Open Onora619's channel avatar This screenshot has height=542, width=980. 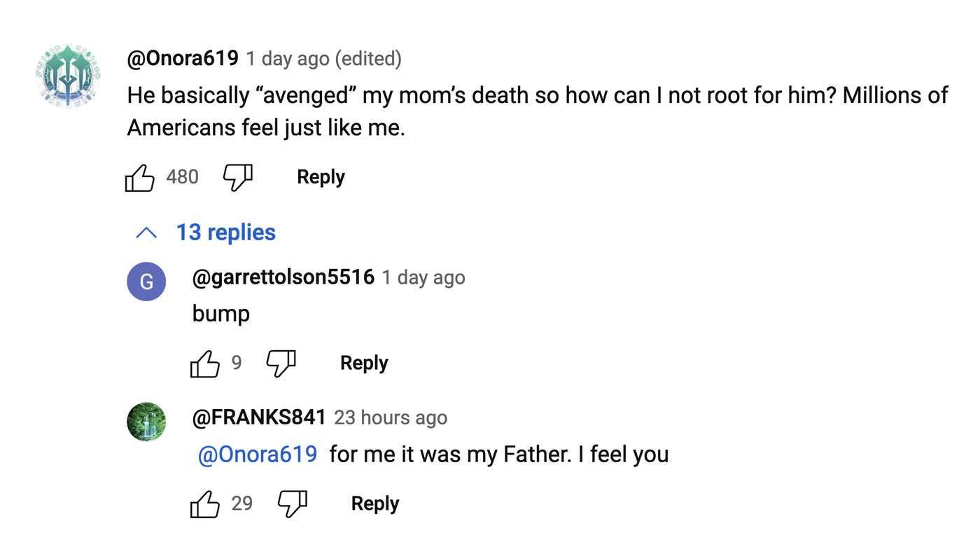(x=68, y=76)
